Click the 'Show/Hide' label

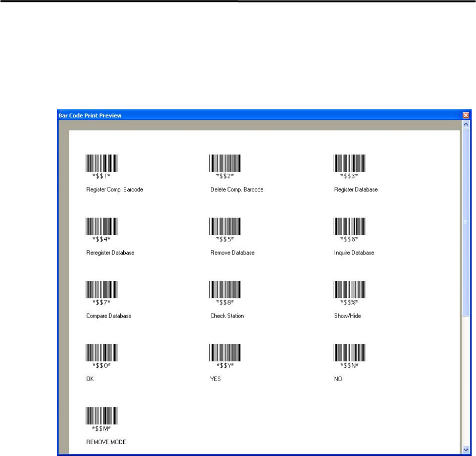(348, 316)
